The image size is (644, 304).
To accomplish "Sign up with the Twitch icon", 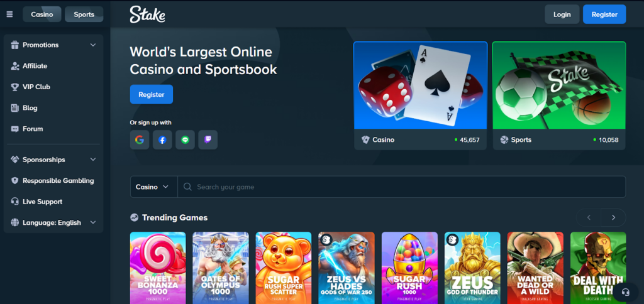I will [x=208, y=140].
